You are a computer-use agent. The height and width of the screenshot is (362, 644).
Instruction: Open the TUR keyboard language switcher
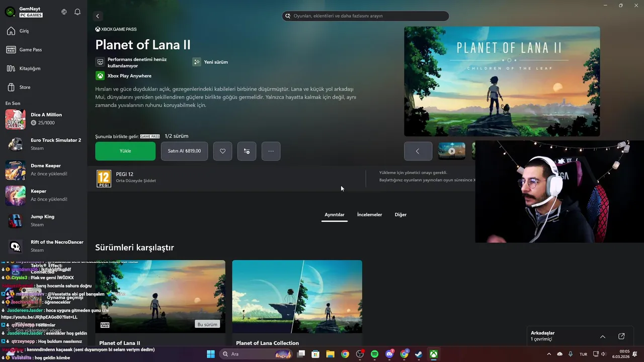[583, 354]
